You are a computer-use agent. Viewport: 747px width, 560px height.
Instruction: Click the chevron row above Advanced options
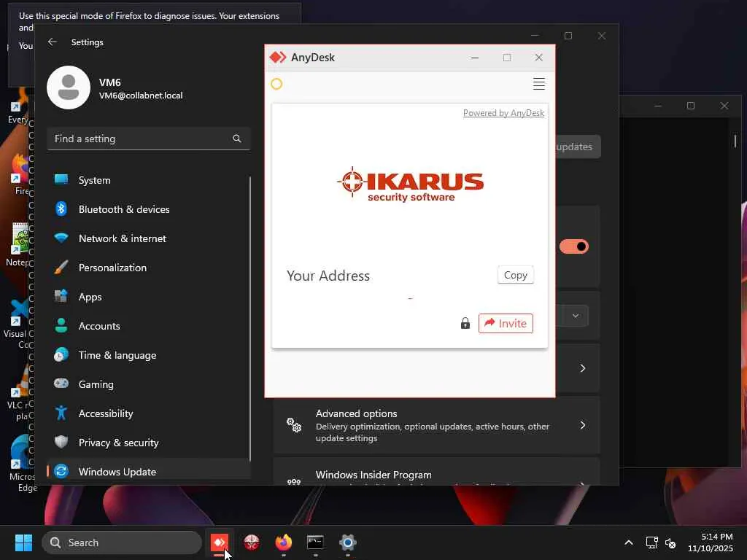pyautogui.click(x=578, y=368)
